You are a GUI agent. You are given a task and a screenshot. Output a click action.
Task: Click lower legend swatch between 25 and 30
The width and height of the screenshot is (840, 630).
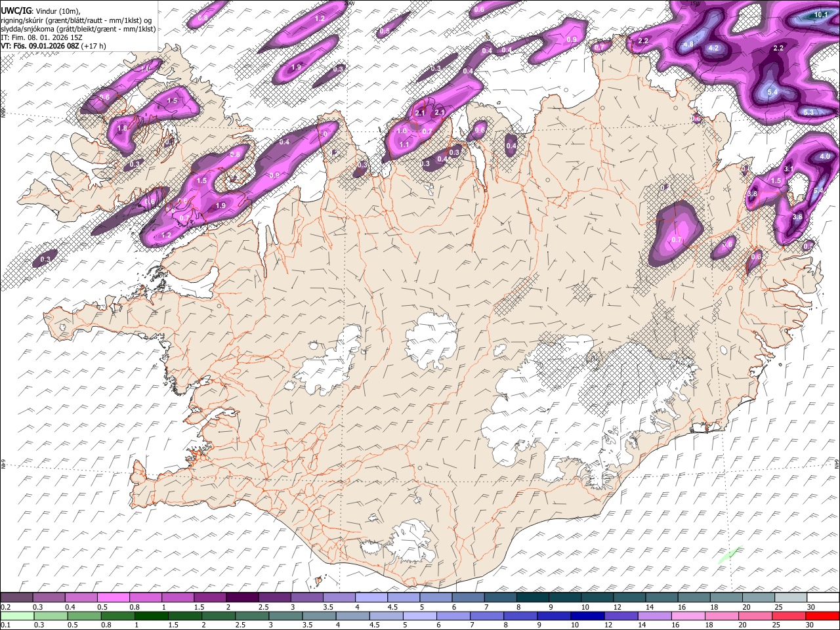(x=788, y=616)
